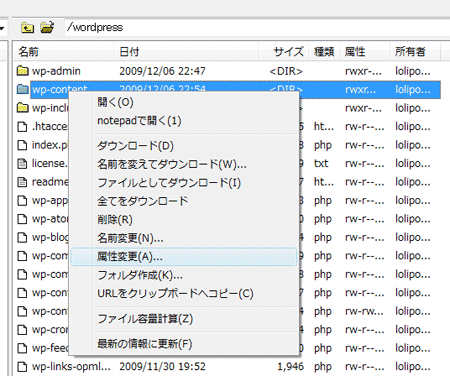Click wp-links-opml file name text

pyautogui.click(x=71, y=367)
